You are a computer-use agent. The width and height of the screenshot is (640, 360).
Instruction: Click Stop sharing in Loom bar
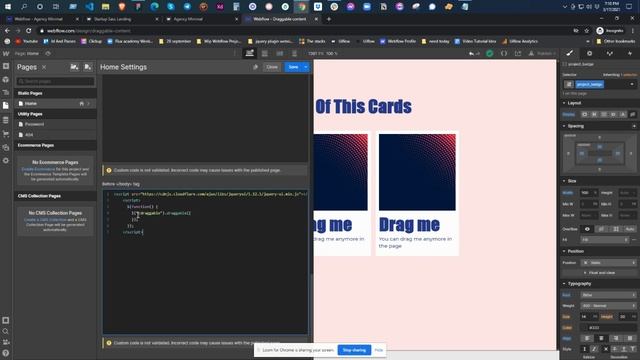coord(354,350)
